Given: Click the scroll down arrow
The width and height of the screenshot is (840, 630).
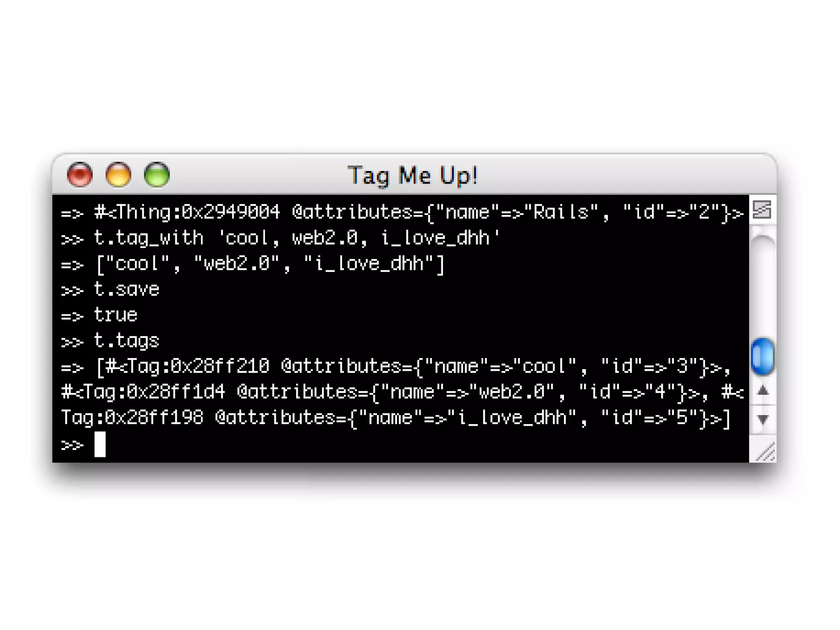Looking at the screenshot, I should pos(762,419).
